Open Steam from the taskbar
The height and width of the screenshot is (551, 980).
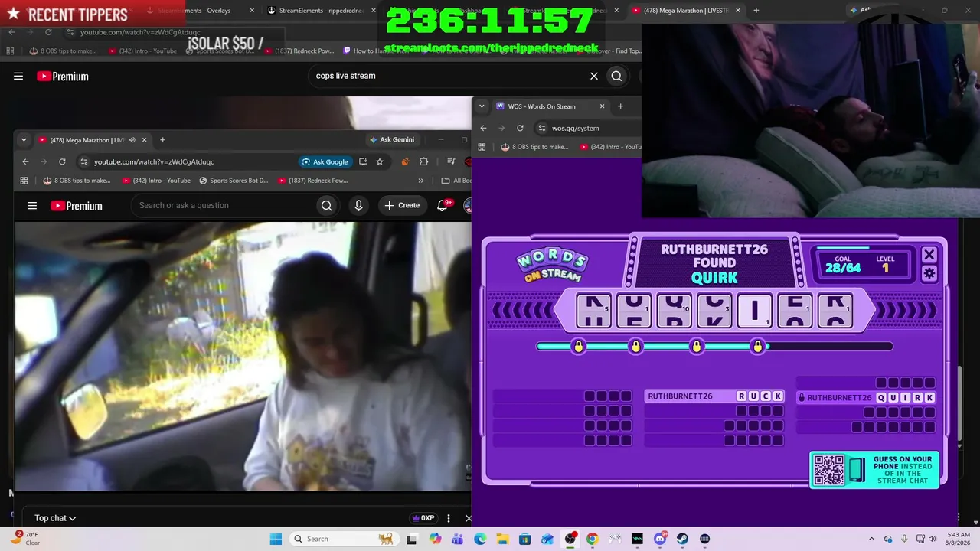(682, 539)
